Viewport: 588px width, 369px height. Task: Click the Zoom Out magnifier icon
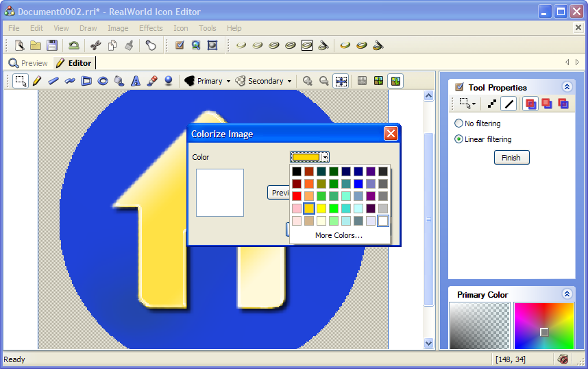324,81
